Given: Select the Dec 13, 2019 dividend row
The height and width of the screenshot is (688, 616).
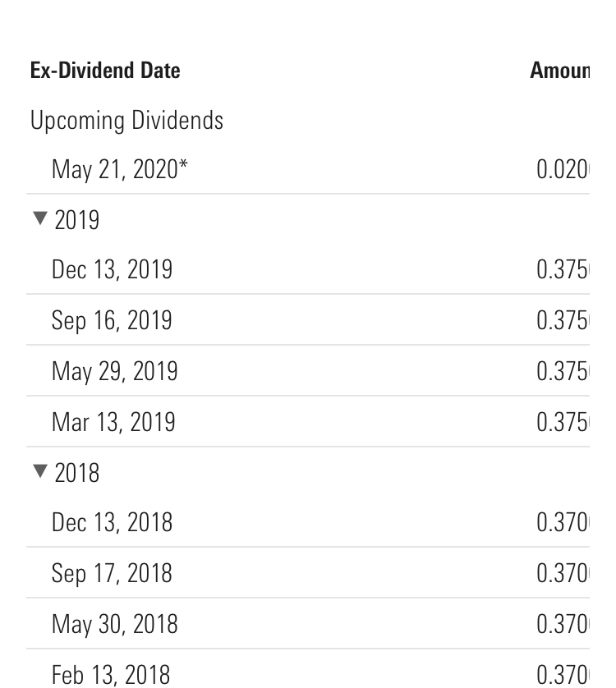Looking at the screenshot, I should click(112, 270).
